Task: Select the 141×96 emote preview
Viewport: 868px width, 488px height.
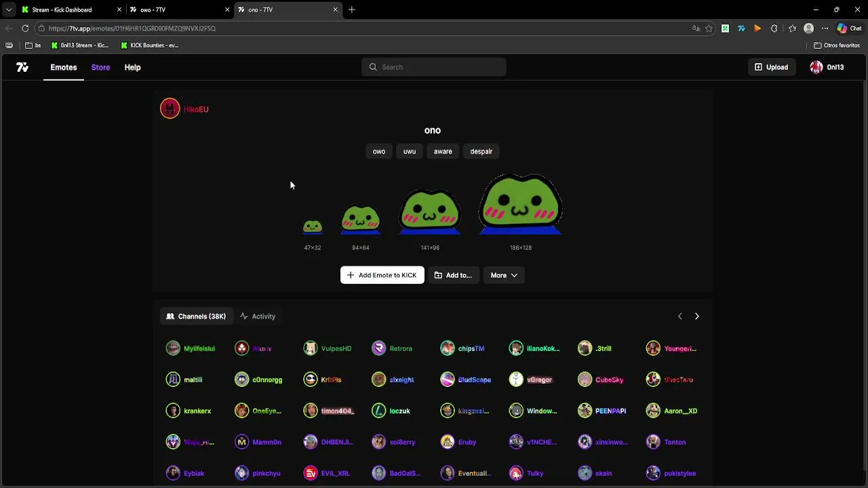Action: (x=430, y=212)
